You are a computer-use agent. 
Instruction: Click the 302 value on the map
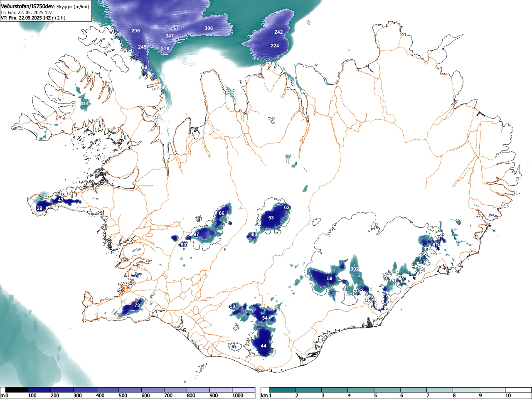click(x=355, y=269)
